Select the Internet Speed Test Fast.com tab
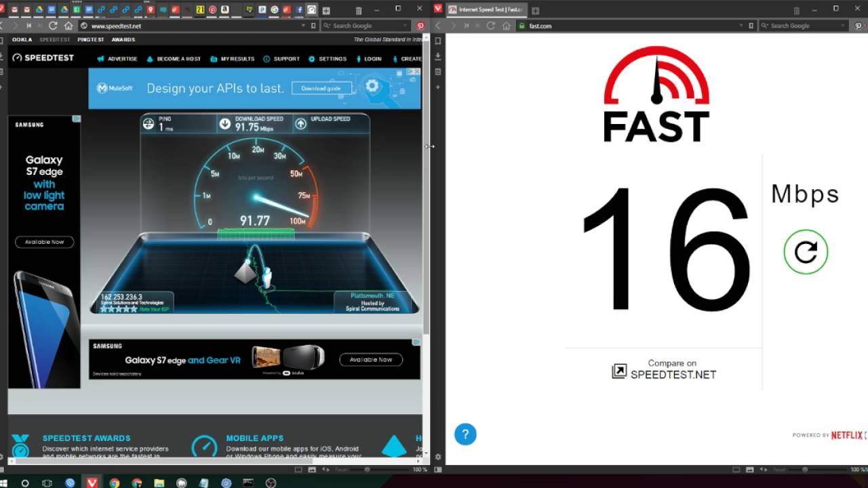Image resolution: width=868 pixels, height=488 pixels. [486, 9]
